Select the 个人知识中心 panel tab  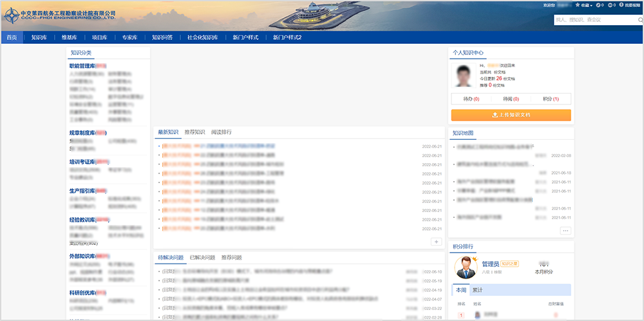(468, 53)
